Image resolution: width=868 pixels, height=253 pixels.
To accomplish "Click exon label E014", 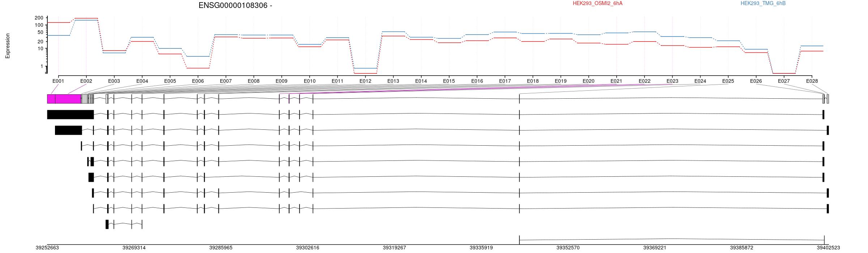I will coord(421,81).
